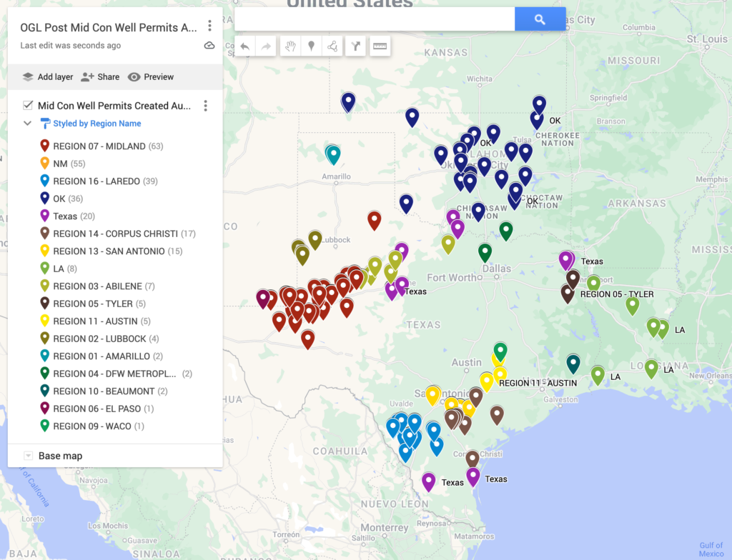Open the Add directions tool

click(355, 46)
